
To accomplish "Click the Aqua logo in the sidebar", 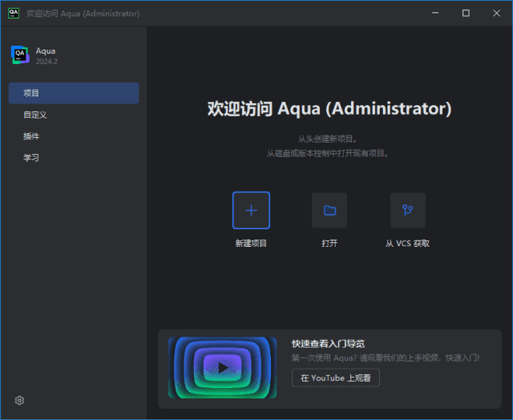I will coord(20,55).
